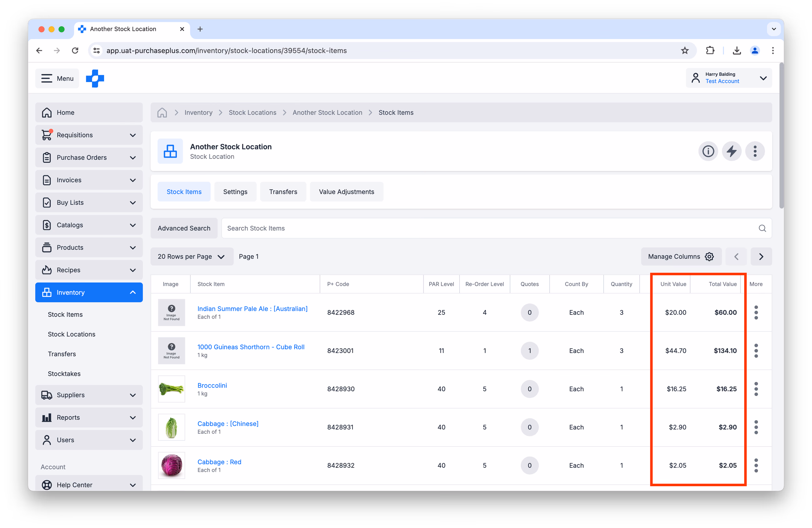Go to Home in the sidebar
Screen dimensions: 812x528
pyautogui.click(x=89, y=112)
